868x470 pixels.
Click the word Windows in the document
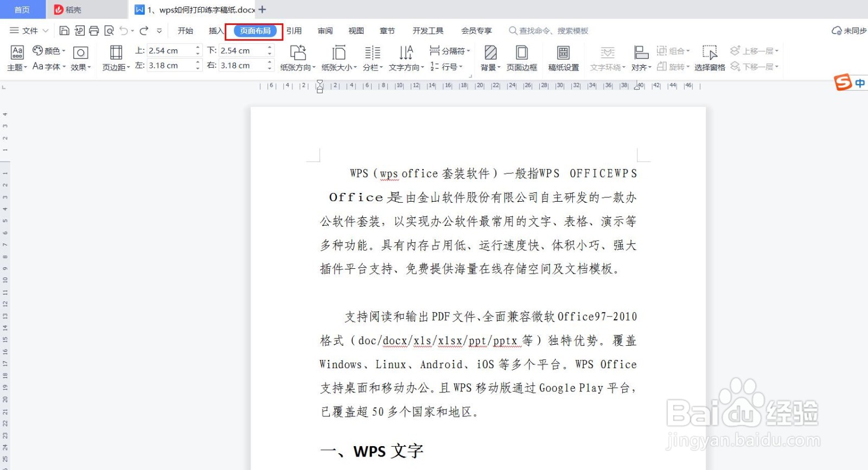[x=341, y=364]
